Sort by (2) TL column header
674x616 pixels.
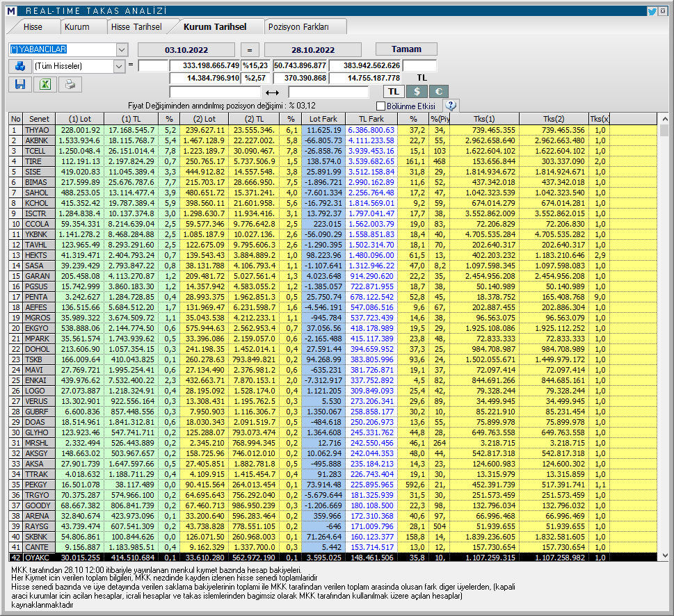[x=254, y=119]
